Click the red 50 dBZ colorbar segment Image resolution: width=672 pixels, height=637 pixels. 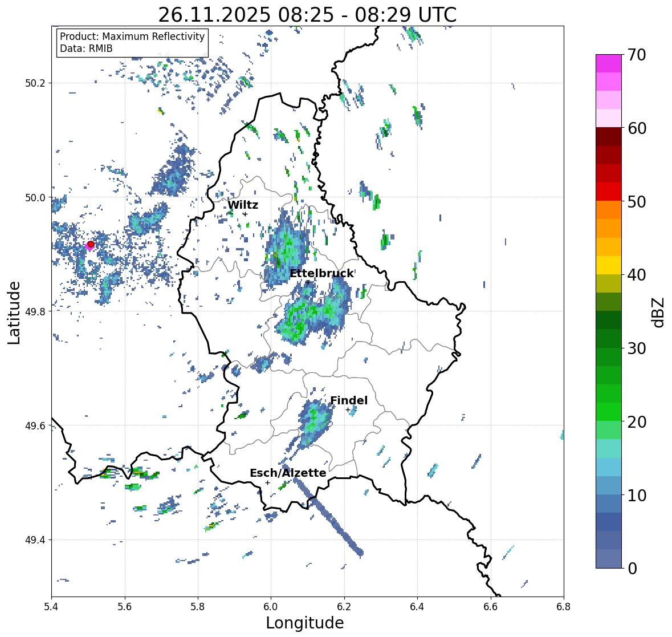coord(609,192)
